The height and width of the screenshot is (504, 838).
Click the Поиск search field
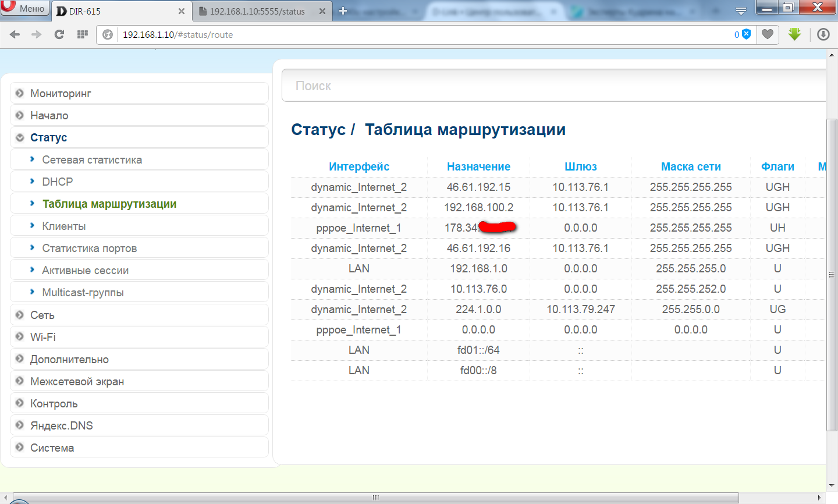(553, 86)
